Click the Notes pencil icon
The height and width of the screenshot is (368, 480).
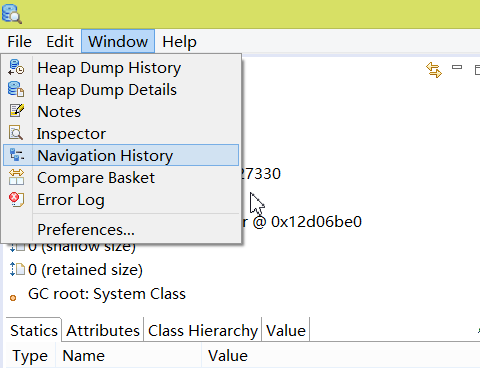(x=16, y=111)
